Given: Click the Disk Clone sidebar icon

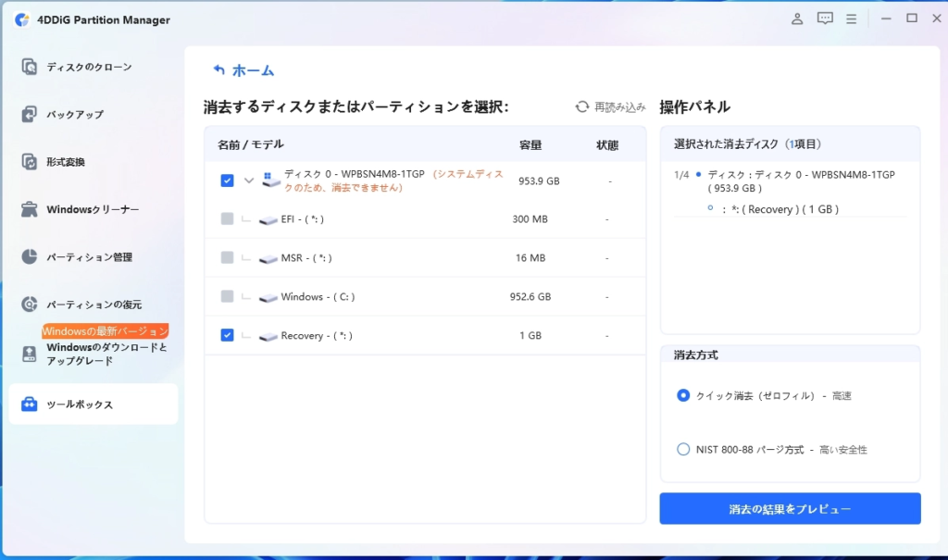Looking at the screenshot, I should click(29, 67).
